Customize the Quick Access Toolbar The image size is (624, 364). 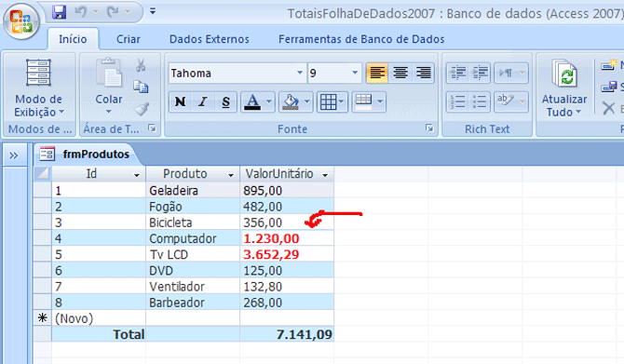click(x=153, y=11)
